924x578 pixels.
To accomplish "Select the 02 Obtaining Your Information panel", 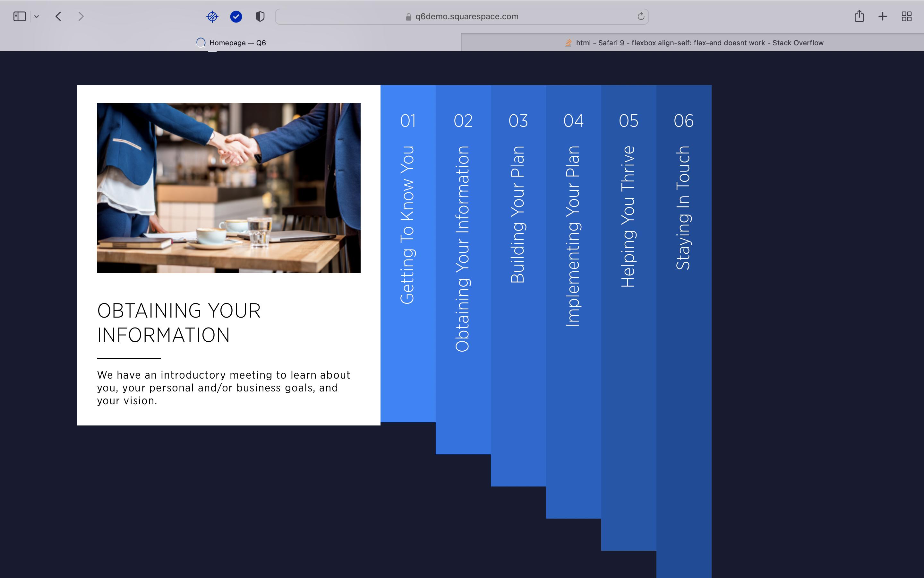I will 463,269.
